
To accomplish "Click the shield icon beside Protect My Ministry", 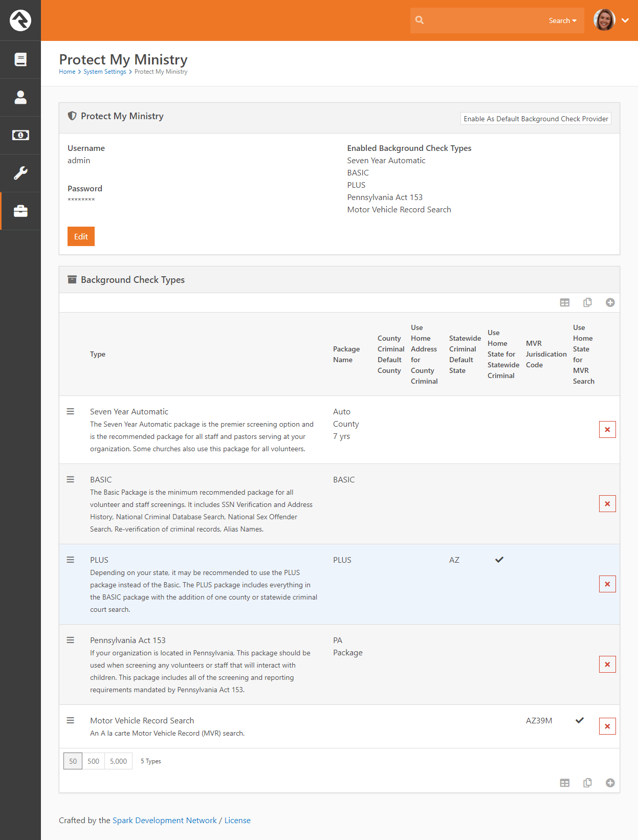I will (x=72, y=116).
